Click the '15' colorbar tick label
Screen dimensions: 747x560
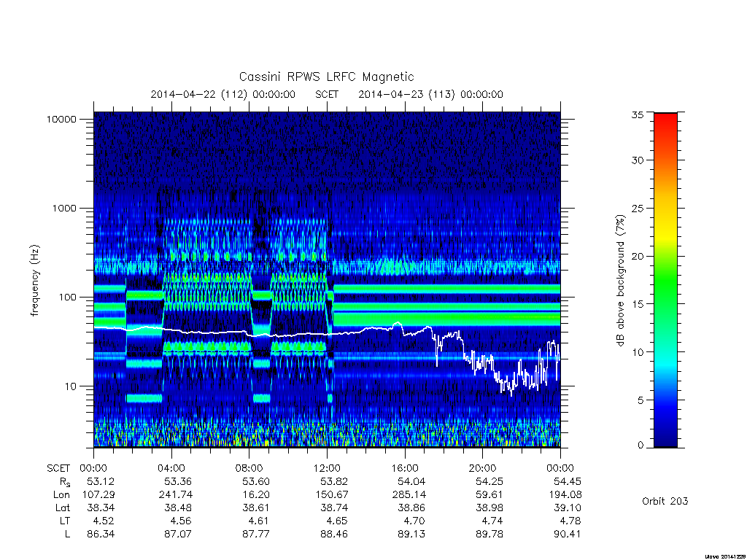click(638, 304)
